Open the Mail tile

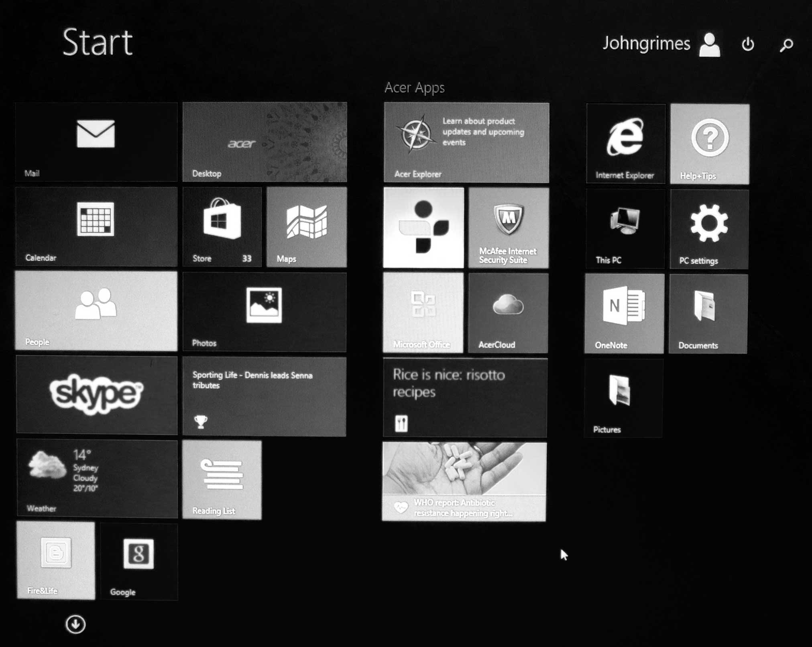tap(96, 142)
